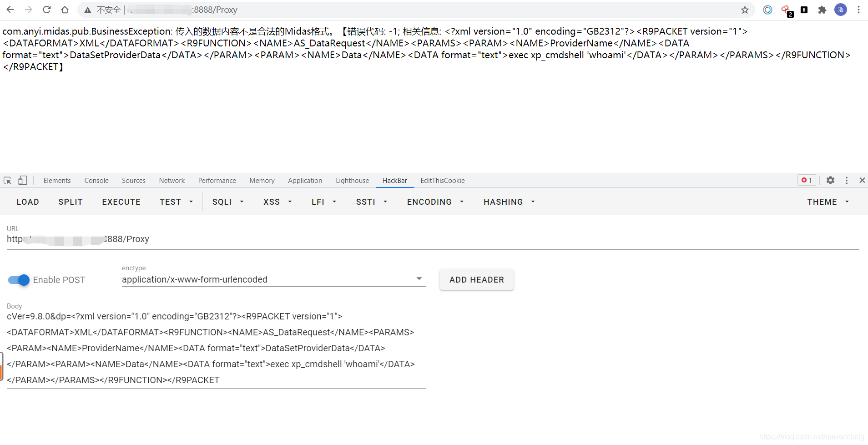Image resolution: width=868 pixels, height=445 pixels.
Task: Activate the DevTools inspect element picker
Action: (x=8, y=181)
